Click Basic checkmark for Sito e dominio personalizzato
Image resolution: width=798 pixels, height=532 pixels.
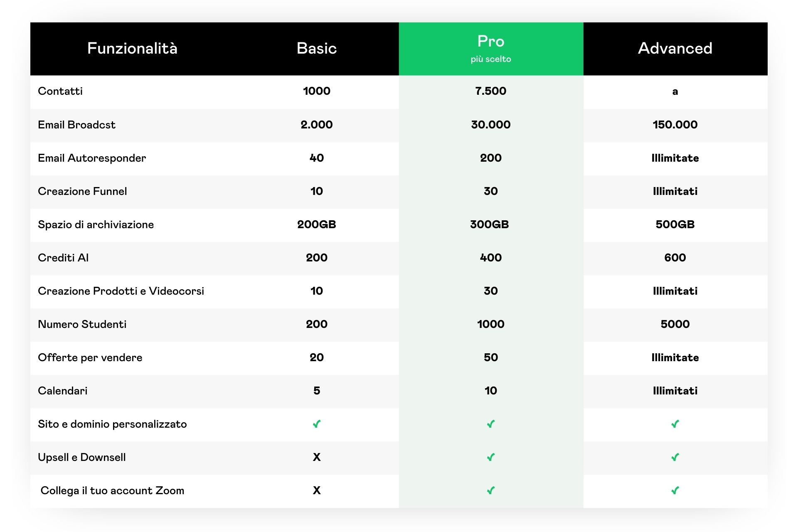(317, 424)
